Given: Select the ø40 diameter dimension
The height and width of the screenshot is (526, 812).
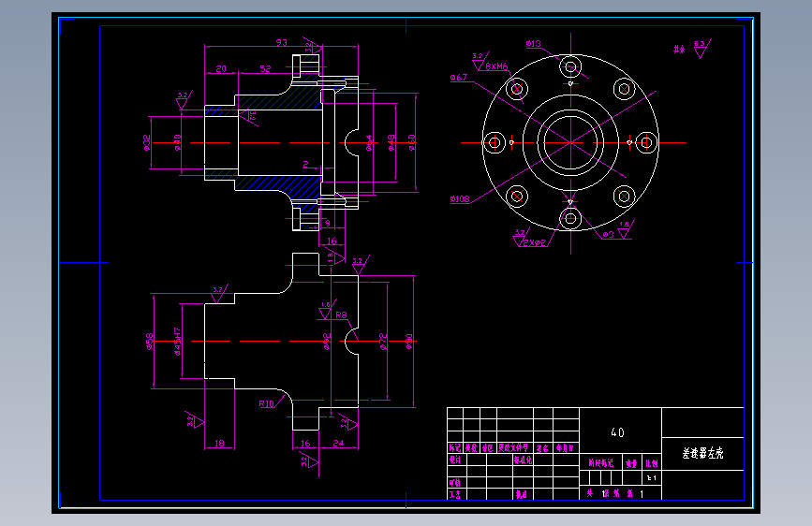Looking at the screenshot, I should coord(178,142).
